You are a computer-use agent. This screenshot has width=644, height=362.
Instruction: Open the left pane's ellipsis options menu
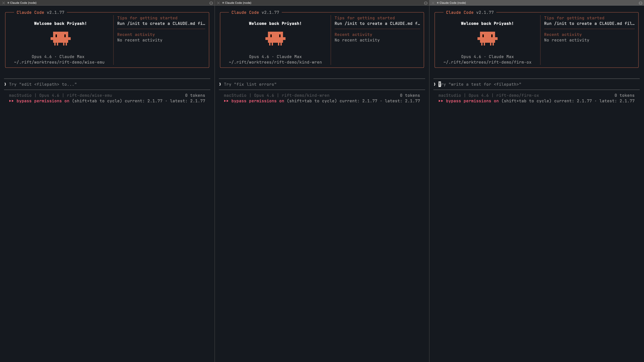click(211, 3)
